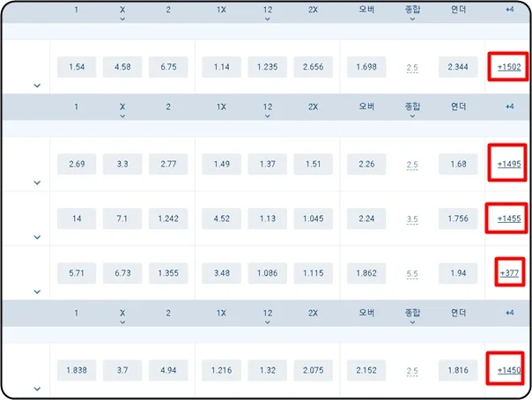The width and height of the screenshot is (532, 400).
Task: Open the X dropdown in top header
Action: 122,13
